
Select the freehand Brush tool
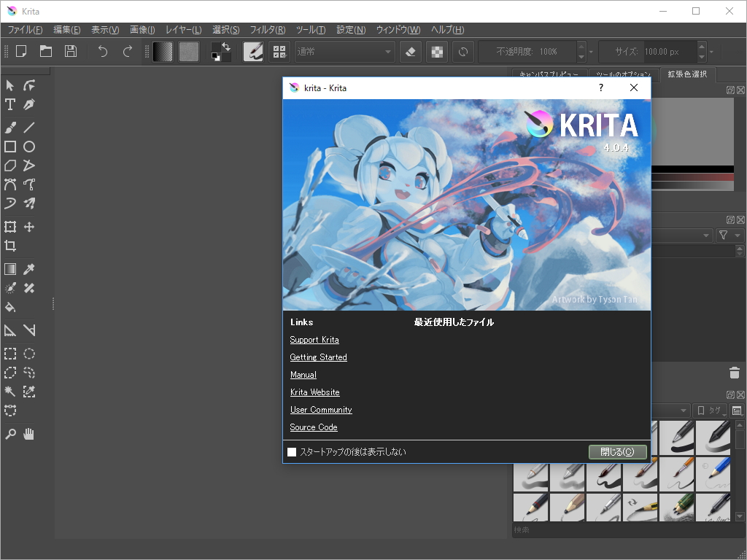point(9,126)
